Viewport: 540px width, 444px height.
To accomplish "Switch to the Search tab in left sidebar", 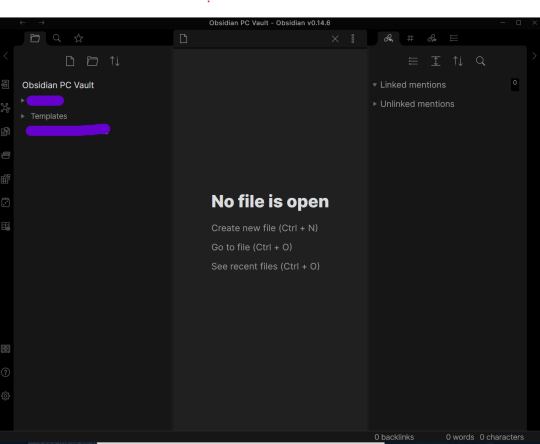I will (57, 38).
